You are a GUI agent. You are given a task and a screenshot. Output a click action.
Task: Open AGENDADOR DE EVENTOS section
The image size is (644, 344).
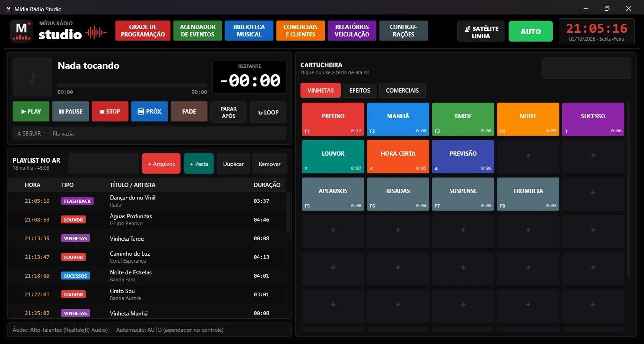coord(198,31)
